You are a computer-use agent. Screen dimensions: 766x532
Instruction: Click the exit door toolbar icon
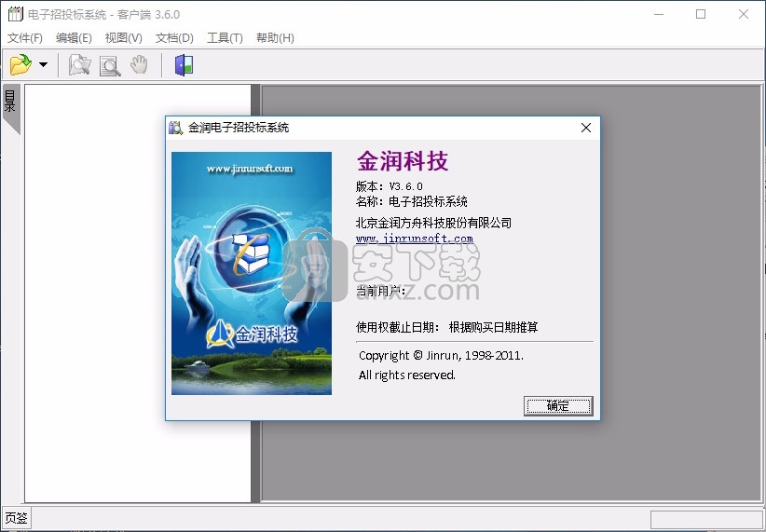185,65
